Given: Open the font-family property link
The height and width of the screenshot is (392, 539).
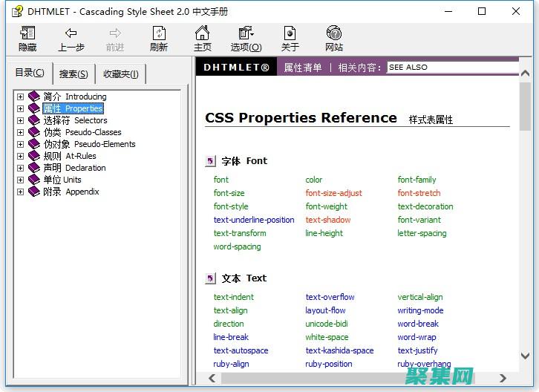Looking at the screenshot, I should (x=416, y=180).
